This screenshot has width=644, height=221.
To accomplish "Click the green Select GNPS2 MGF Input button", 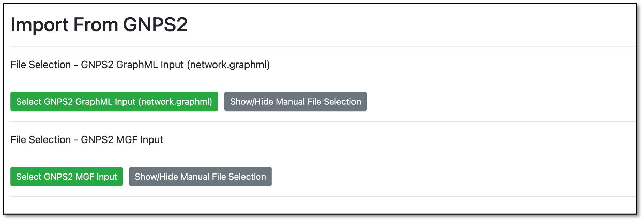I will (x=67, y=177).
